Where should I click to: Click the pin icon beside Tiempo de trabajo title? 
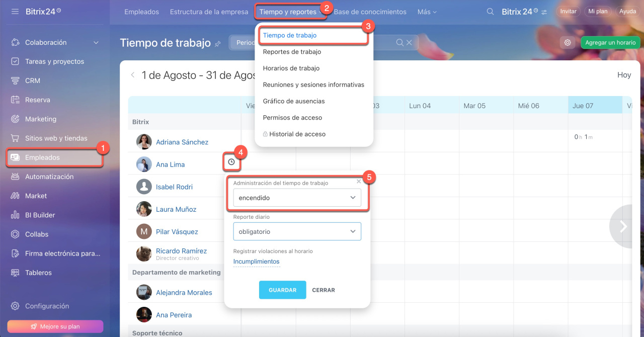click(x=218, y=44)
